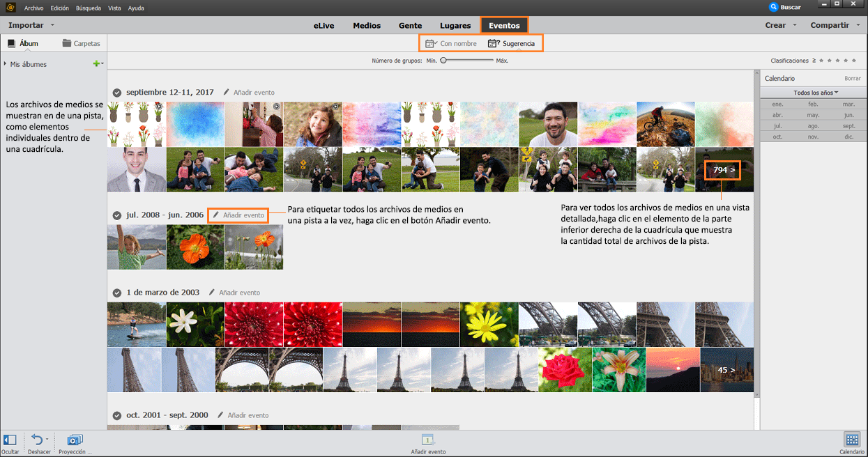
Task: Open the Ayuda menu
Action: [136, 8]
